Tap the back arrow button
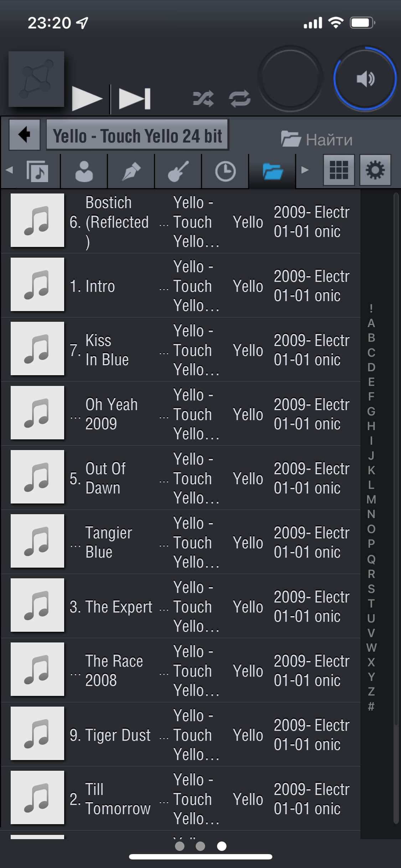The width and height of the screenshot is (401, 868). click(25, 135)
